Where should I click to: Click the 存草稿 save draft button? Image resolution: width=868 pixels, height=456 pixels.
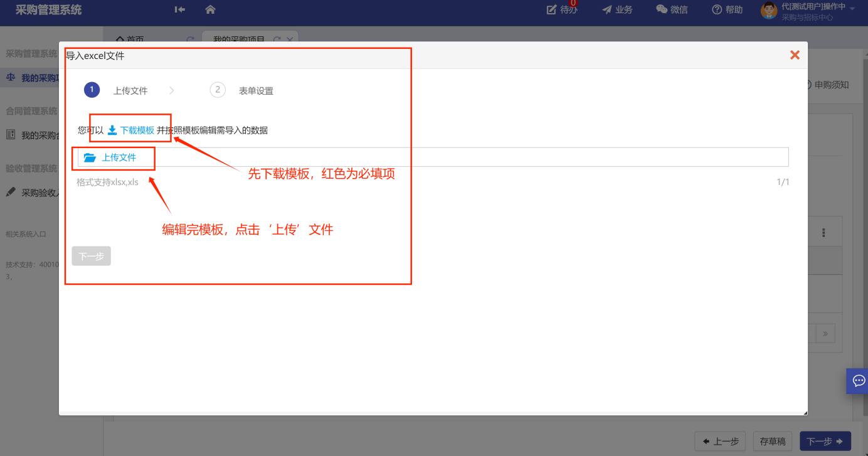point(772,441)
